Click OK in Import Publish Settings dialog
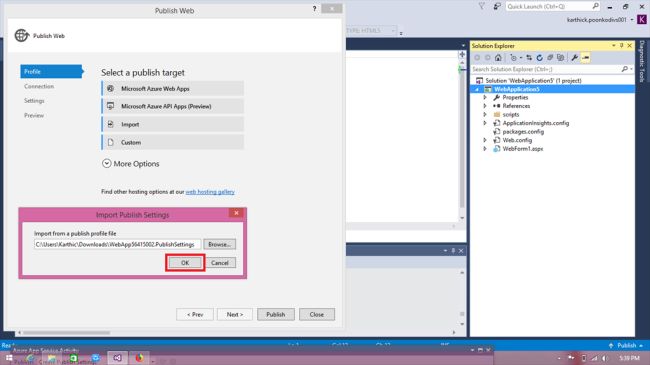650x365 pixels. 185,263
